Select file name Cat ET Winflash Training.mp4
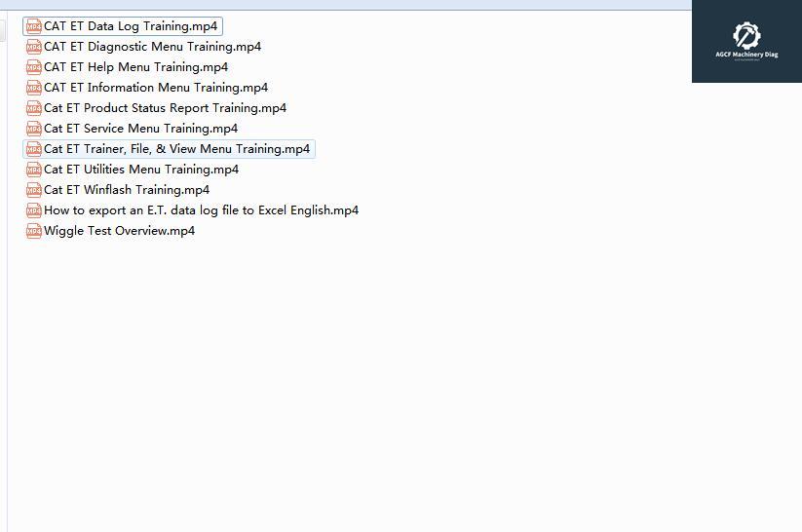Viewport: 802px width, 532px height. pyautogui.click(x=127, y=190)
